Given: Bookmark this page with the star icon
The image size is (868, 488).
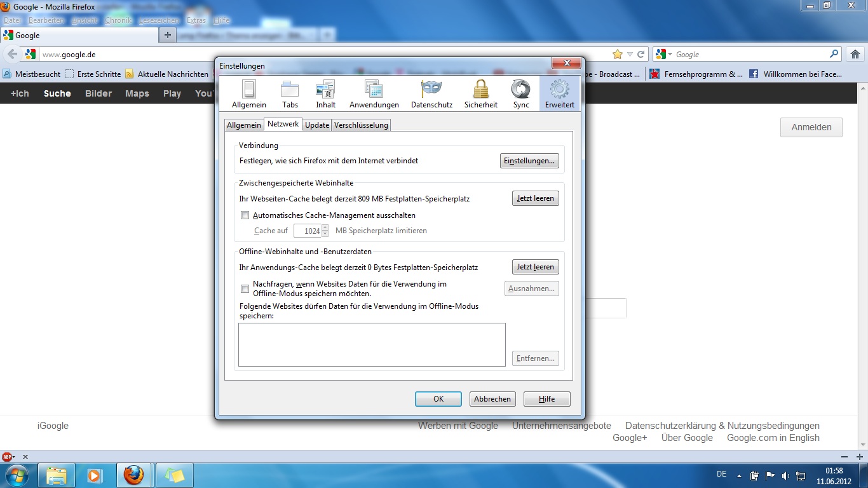Looking at the screenshot, I should click(x=618, y=54).
